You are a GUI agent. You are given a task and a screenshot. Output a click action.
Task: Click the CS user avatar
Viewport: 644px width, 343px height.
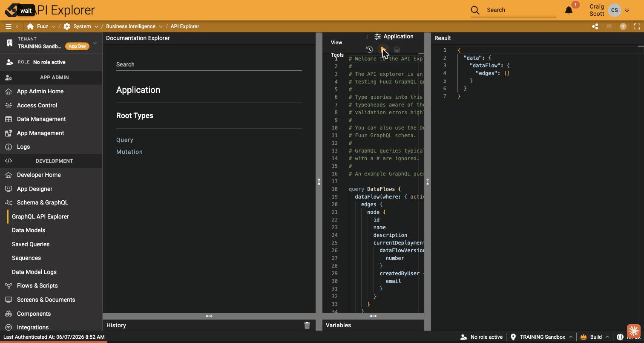(614, 10)
